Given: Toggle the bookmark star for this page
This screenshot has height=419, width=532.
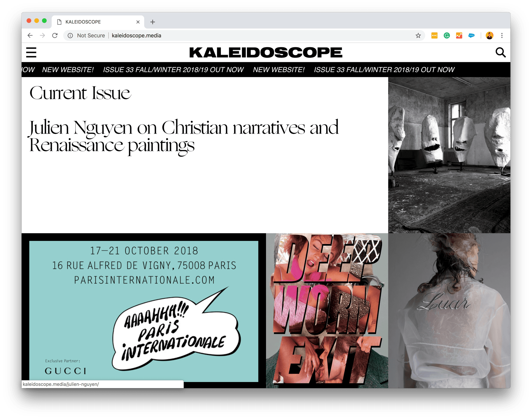Looking at the screenshot, I should [418, 36].
